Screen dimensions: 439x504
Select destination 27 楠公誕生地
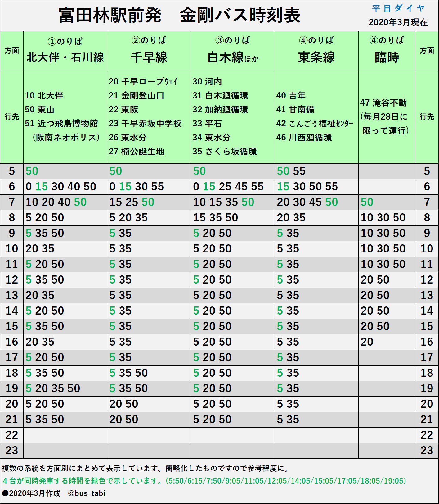137,151
